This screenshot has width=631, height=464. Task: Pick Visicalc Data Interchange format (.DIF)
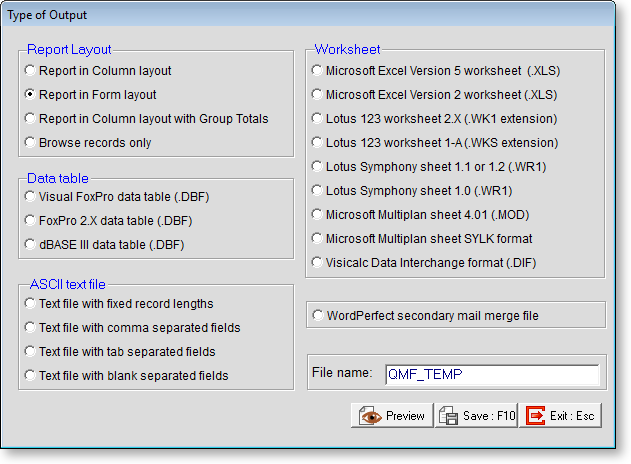point(318,263)
